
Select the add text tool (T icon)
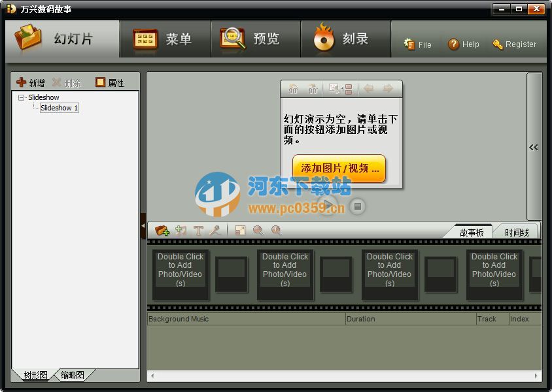[198, 230]
